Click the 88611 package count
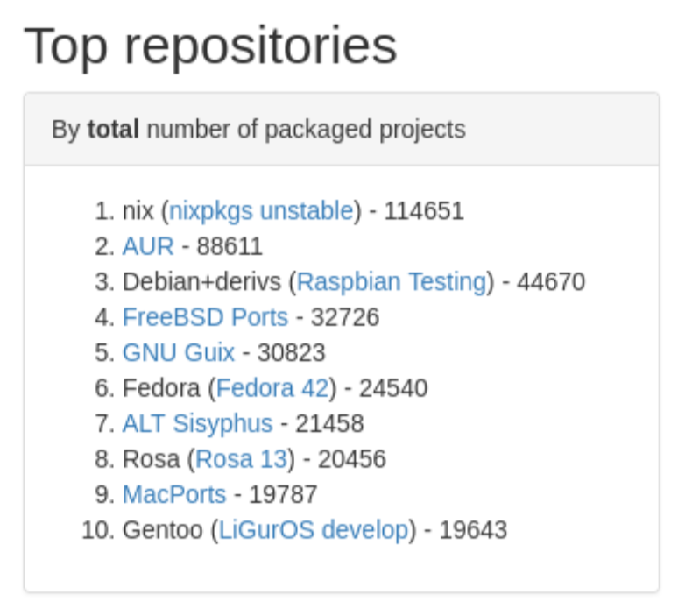Screen dimensions: 678x616 pos(230,247)
